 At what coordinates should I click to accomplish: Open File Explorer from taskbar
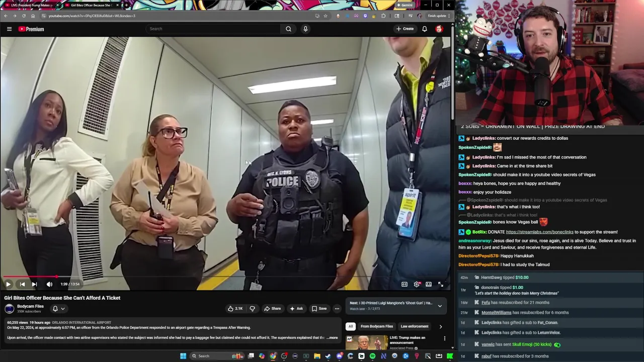(x=317, y=356)
